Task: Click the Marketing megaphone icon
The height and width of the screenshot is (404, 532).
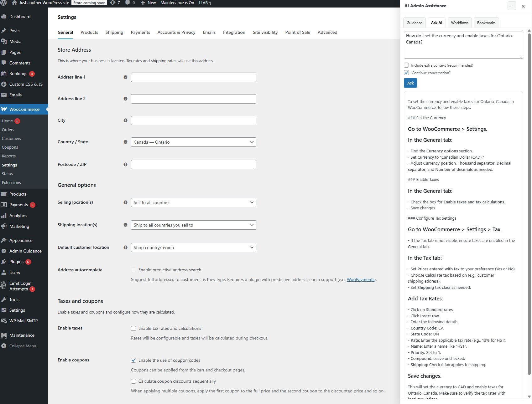Action: (4, 226)
